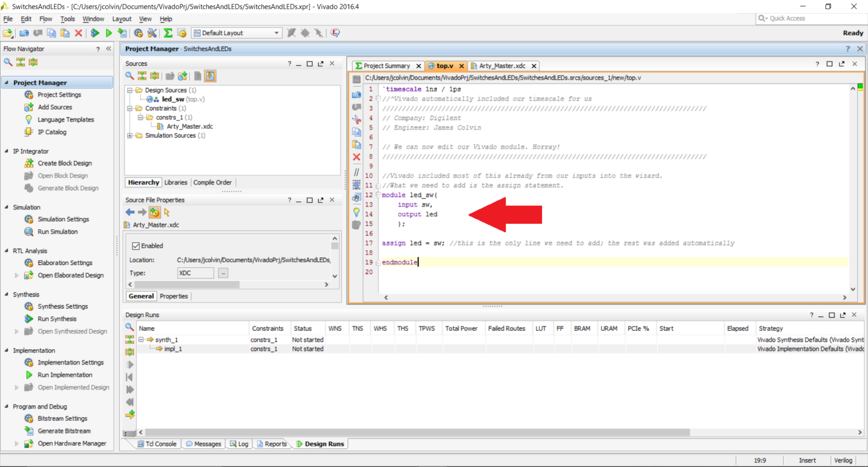Click the blue back arrow in Source File Properties
This screenshot has width=868, height=467.
[130, 212]
